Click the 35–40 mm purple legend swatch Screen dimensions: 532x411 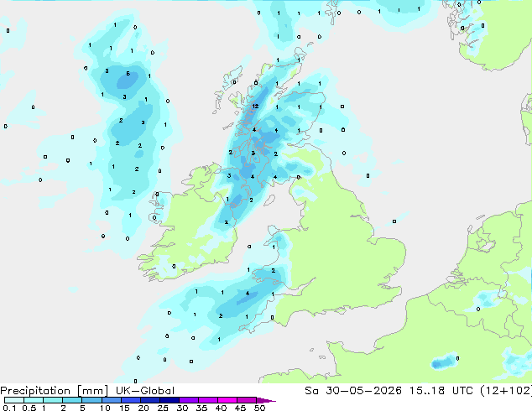point(207,400)
